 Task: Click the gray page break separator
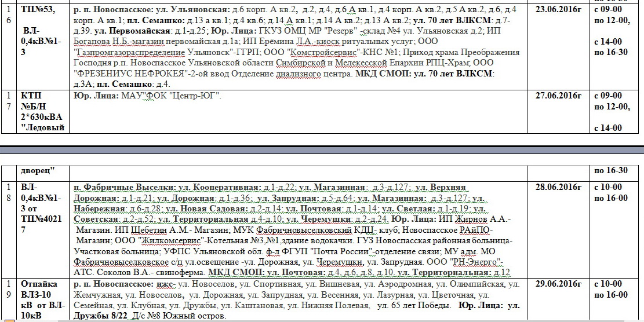tap(322, 151)
